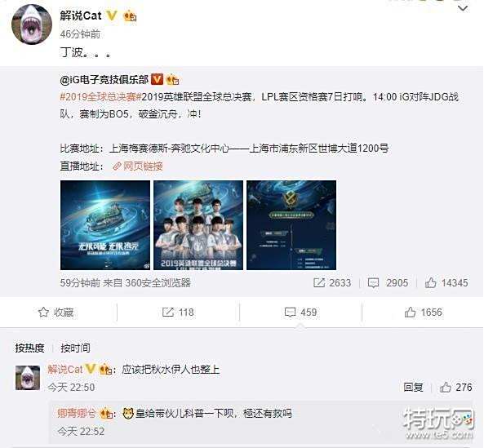484x448 pixels.
Task: Open @iG电子竞技俱乐部 account link
Action: 104,80
